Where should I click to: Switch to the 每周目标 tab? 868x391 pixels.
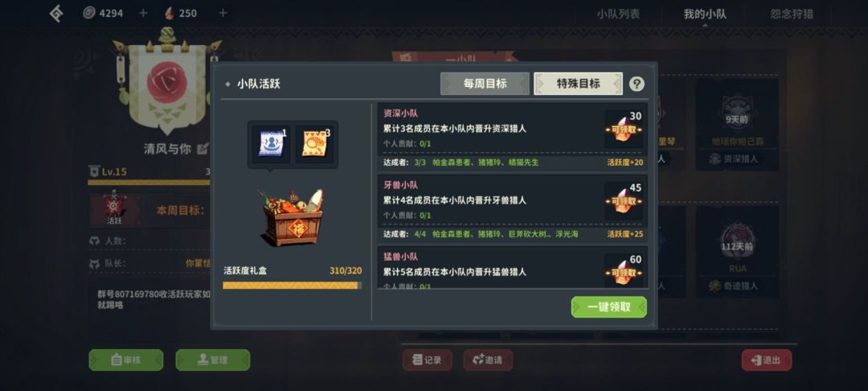[485, 84]
